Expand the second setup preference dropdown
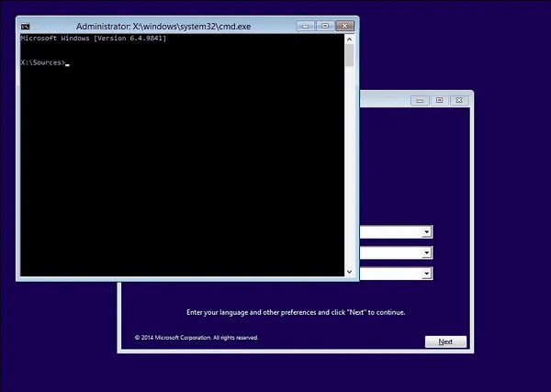Image resolution: width=551 pixels, height=392 pixels. tap(427, 252)
